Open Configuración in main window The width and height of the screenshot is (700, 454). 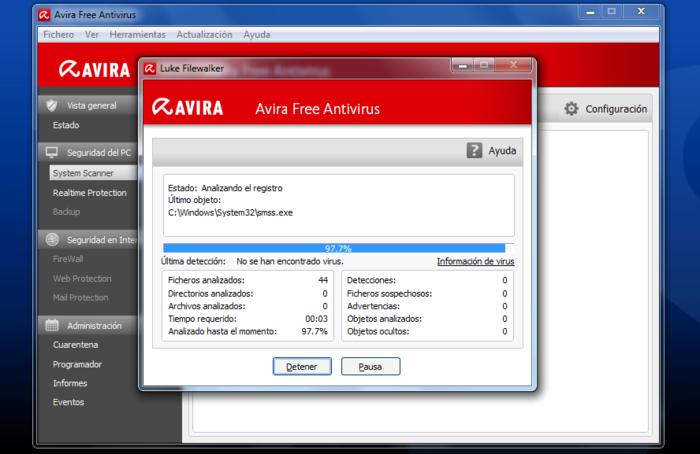pyautogui.click(x=616, y=109)
